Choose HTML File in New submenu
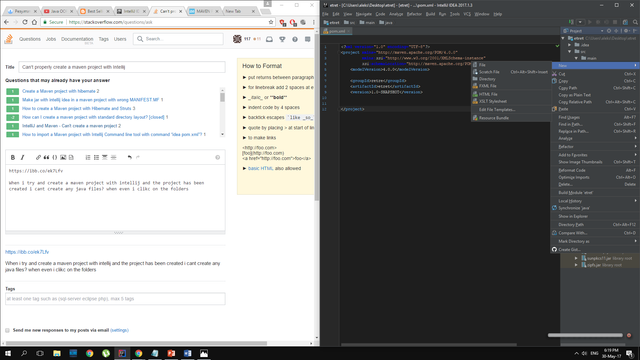This screenshot has height=360, width=640. pyautogui.click(x=511, y=94)
